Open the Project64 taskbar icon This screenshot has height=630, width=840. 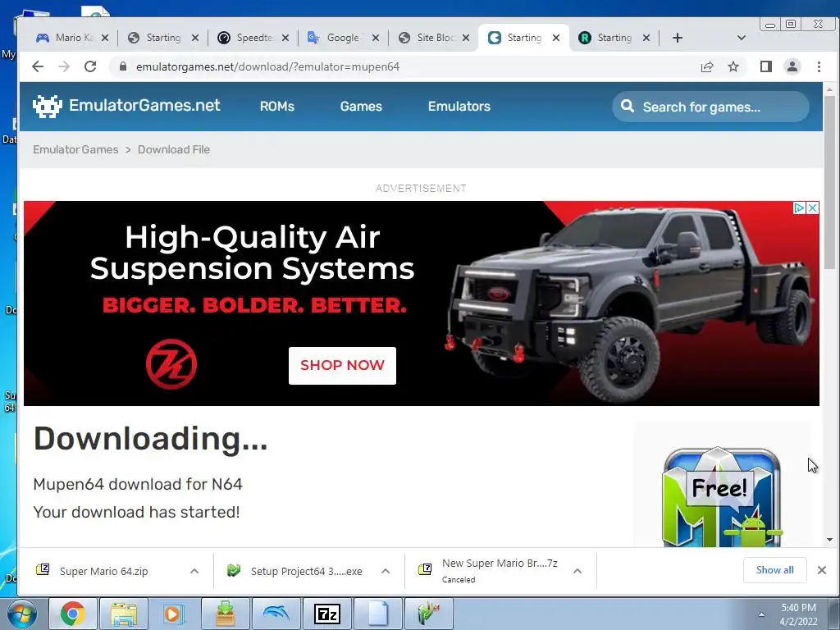click(x=428, y=614)
